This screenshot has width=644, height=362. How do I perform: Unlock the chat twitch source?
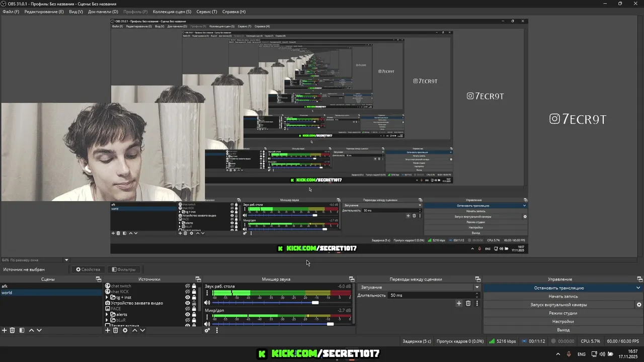pyautogui.click(x=194, y=286)
